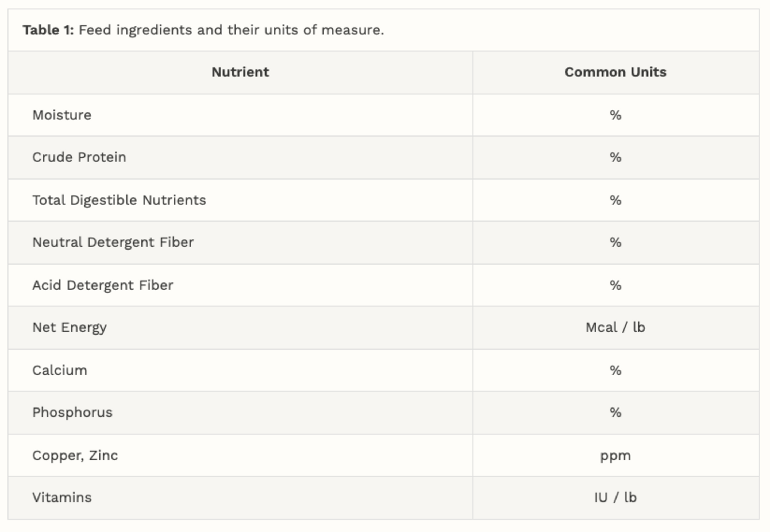Click Acid Detergent Fiber cell
Screen dimensions: 770x532
click(102, 285)
